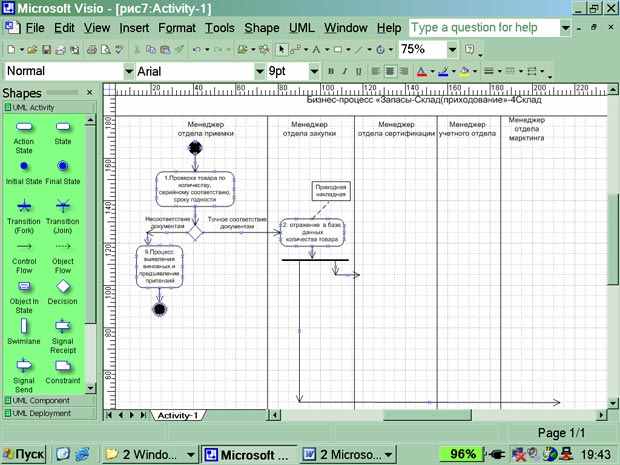Pick the Control Flow shape
This screenshot has height=465, width=620.
[x=24, y=258]
